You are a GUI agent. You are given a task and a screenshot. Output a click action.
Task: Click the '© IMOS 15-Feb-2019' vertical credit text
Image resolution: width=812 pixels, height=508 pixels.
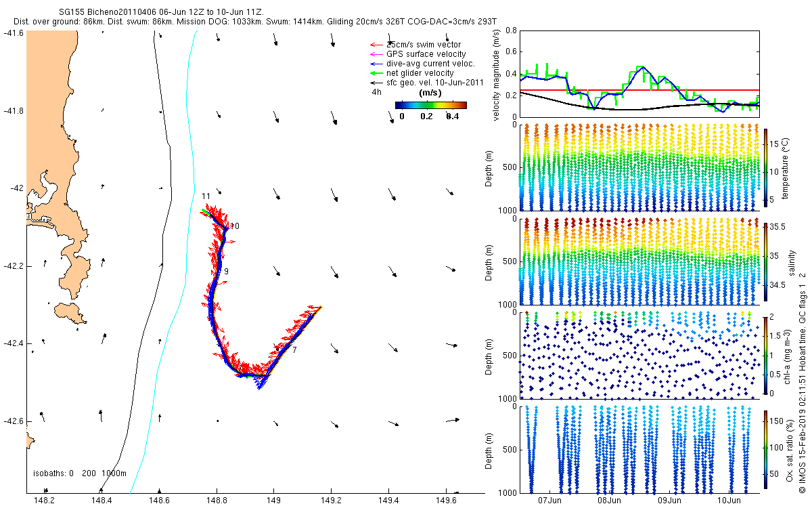point(803,450)
